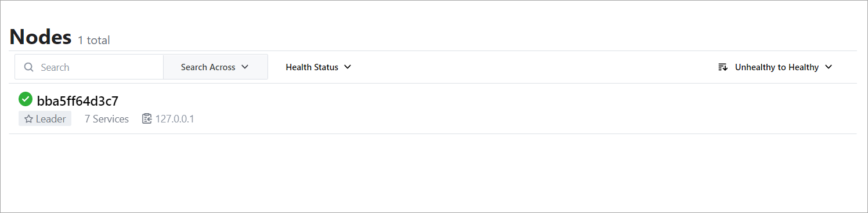This screenshot has width=868, height=213.
Task: Click the magnifying glass search icon
Action: 29,67
